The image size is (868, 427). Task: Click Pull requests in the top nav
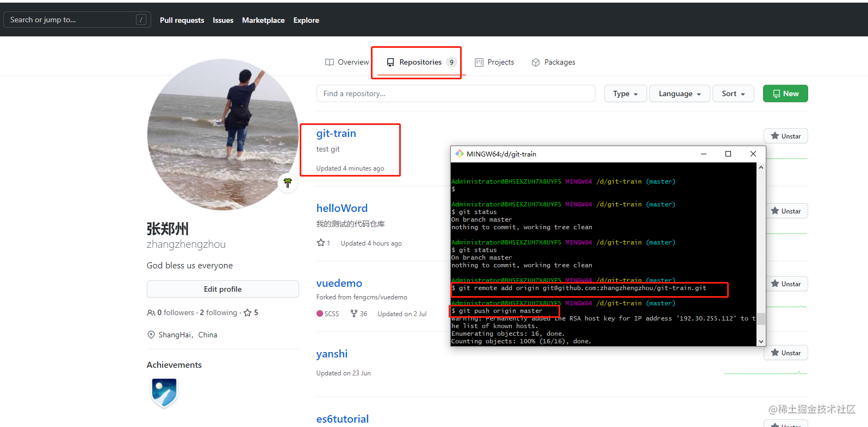click(x=182, y=20)
